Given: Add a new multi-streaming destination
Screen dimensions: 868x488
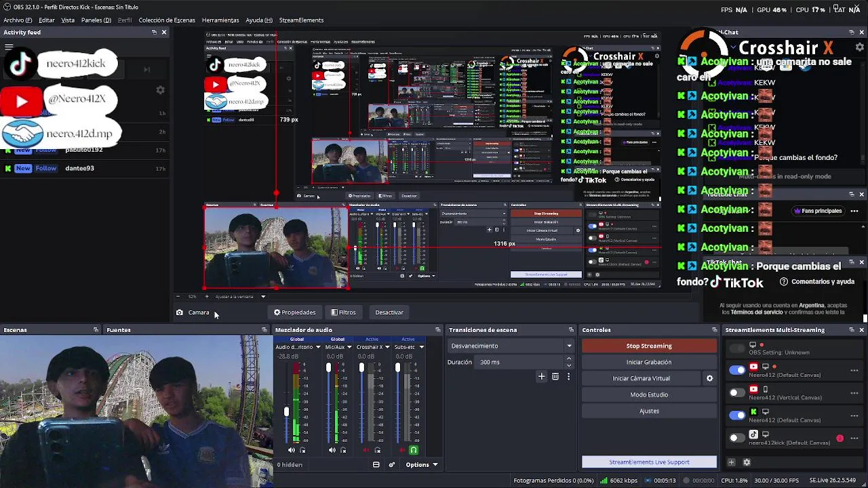Looking at the screenshot, I should click(731, 462).
